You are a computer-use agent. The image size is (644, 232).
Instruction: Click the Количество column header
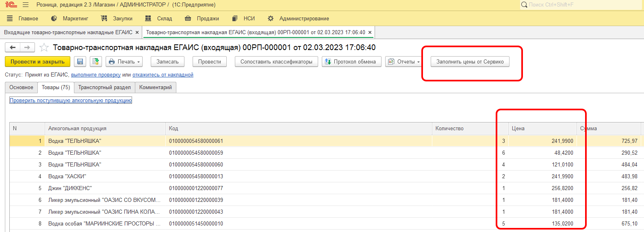point(470,129)
